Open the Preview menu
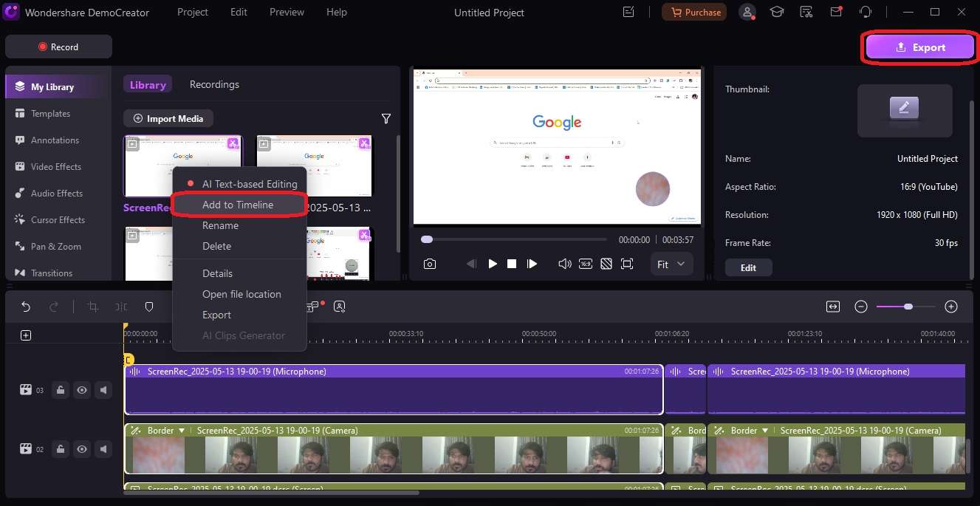Image resolution: width=980 pixels, height=506 pixels. (x=287, y=12)
